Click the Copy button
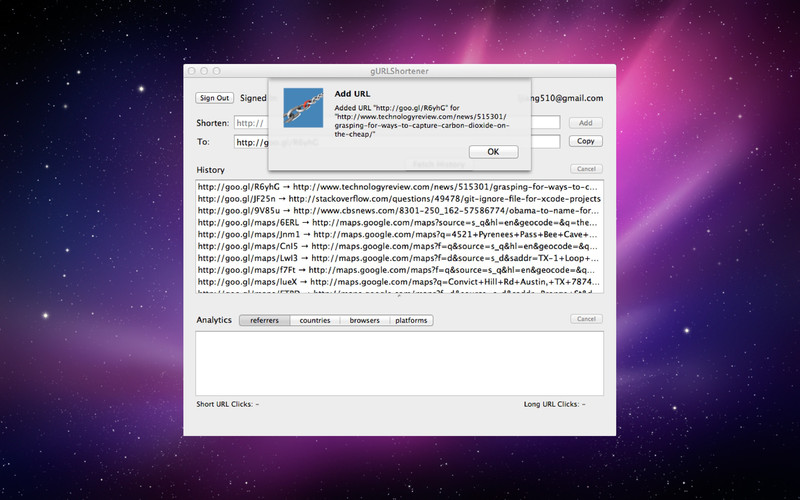The width and height of the screenshot is (800, 500). click(x=586, y=141)
